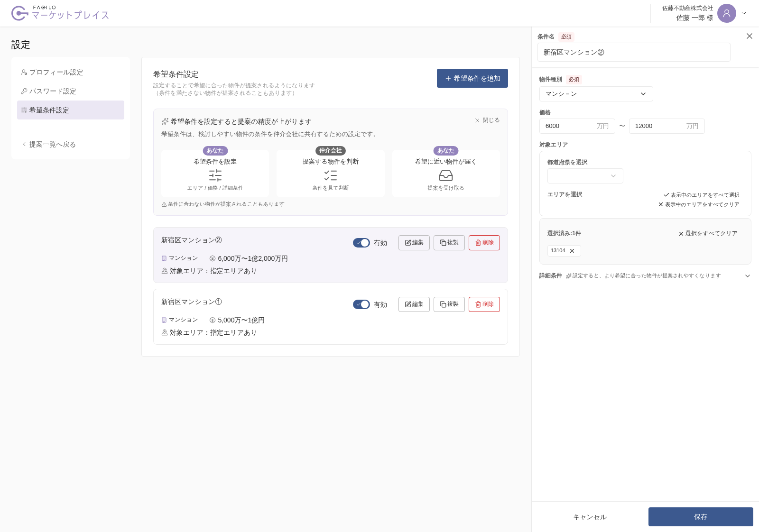
Task: Close the condition edit panel
Action: click(x=750, y=36)
